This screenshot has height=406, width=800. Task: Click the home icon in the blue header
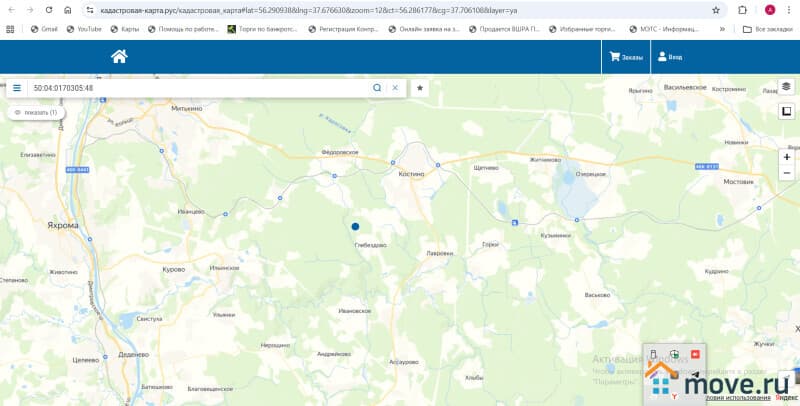click(x=119, y=57)
